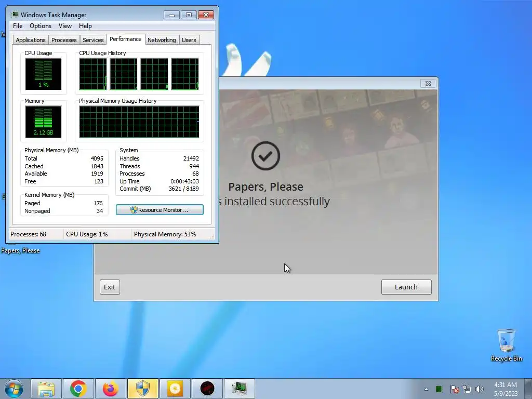Select the Papers, Please desktop shortcut
The width and height of the screenshot is (532, 399).
click(x=20, y=250)
